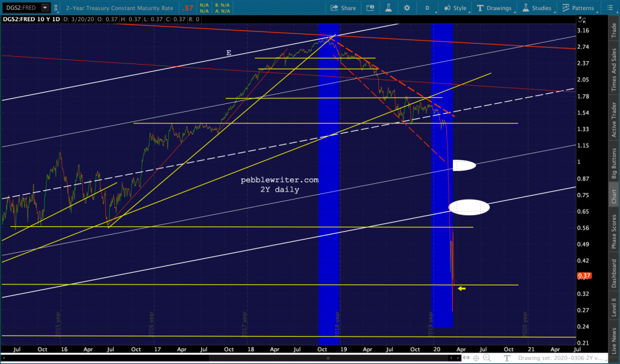Activate the zoom magnifier at bottom
The width and height of the screenshot is (620, 364).
coord(487,358)
